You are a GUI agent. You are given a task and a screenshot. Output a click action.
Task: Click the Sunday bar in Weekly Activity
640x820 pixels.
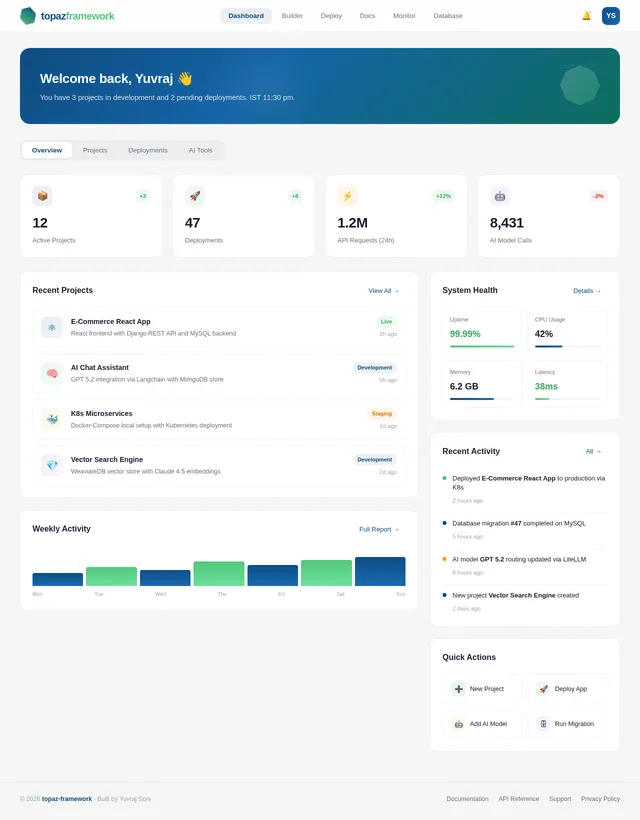(380, 571)
